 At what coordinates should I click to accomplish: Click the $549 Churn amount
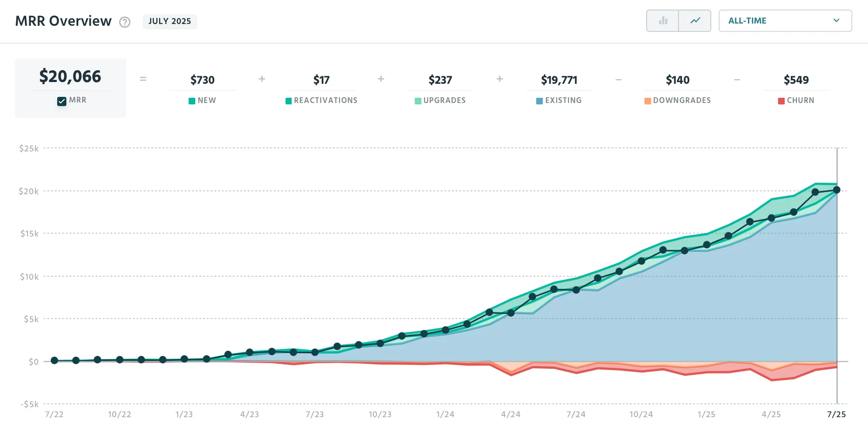[x=796, y=80]
